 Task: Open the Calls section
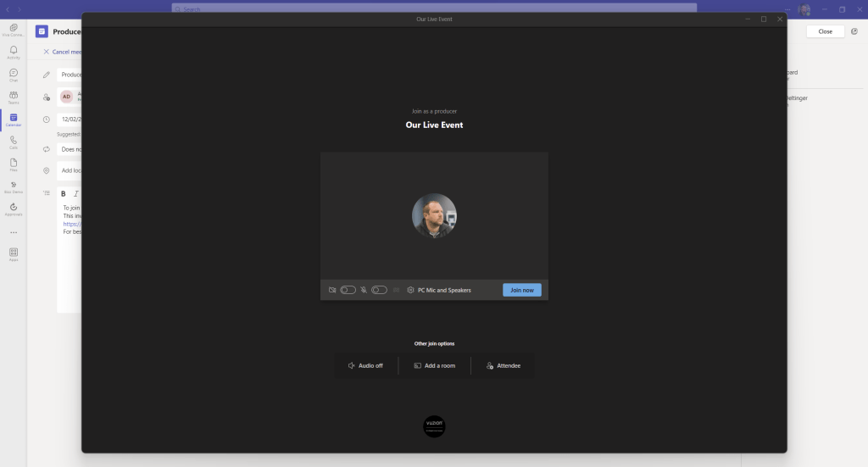pyautogui.click(x=13, y=142)
